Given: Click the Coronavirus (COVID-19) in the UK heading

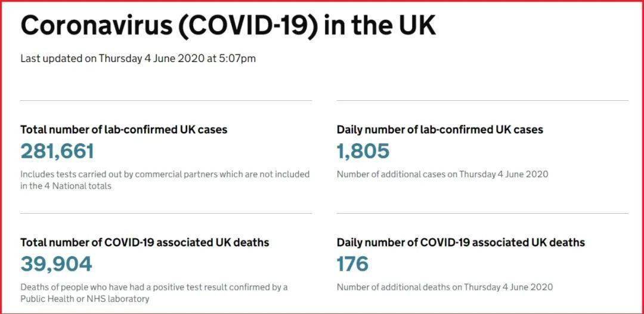Looking at the screenshot, I should click(228, 26).
